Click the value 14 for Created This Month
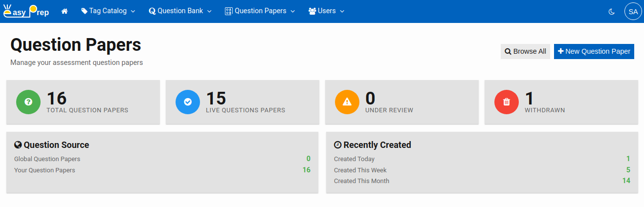 pos(626,181)
